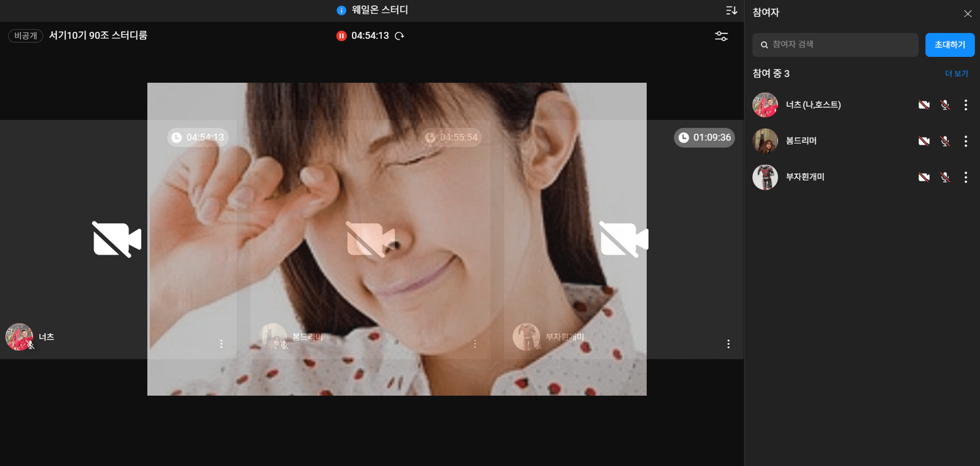
Task: Toggle camera for 부자흰개미 in participants
Action: pyautogui.click(x=924, y=177)
